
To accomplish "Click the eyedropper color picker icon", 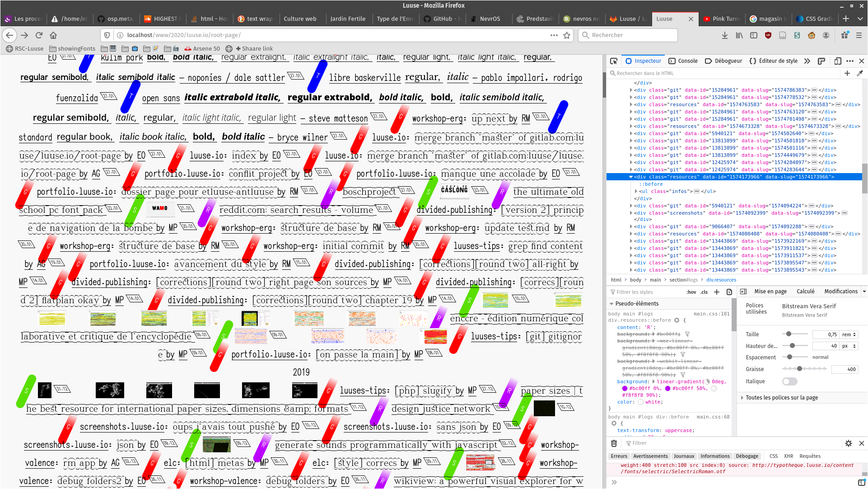I will point(860,73).
